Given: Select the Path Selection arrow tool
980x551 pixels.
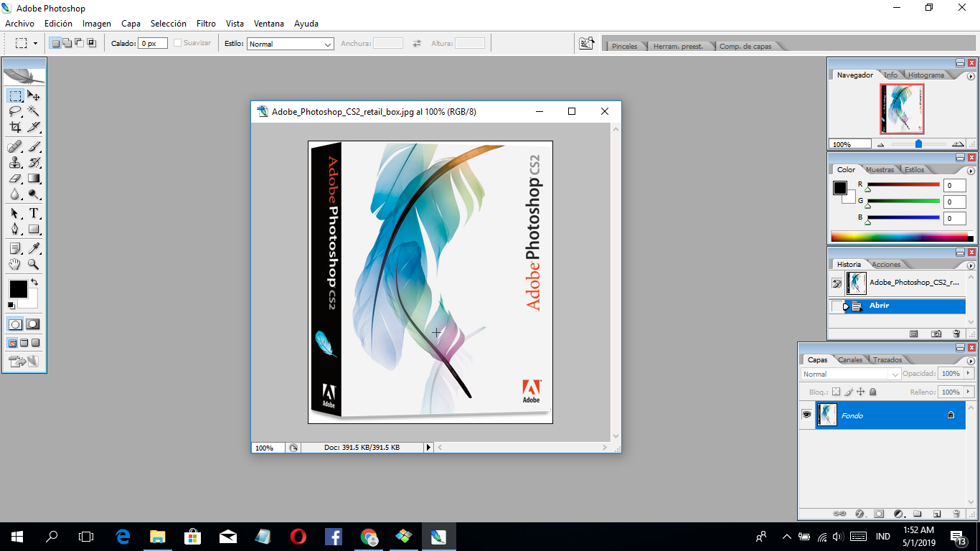Looking at the screenshot, I should tap(15, 214).
